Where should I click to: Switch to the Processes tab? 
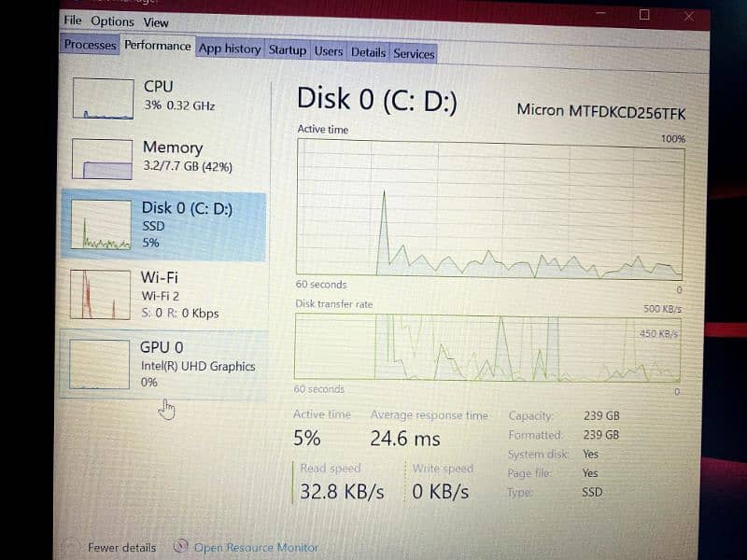(x=90, y=45)
